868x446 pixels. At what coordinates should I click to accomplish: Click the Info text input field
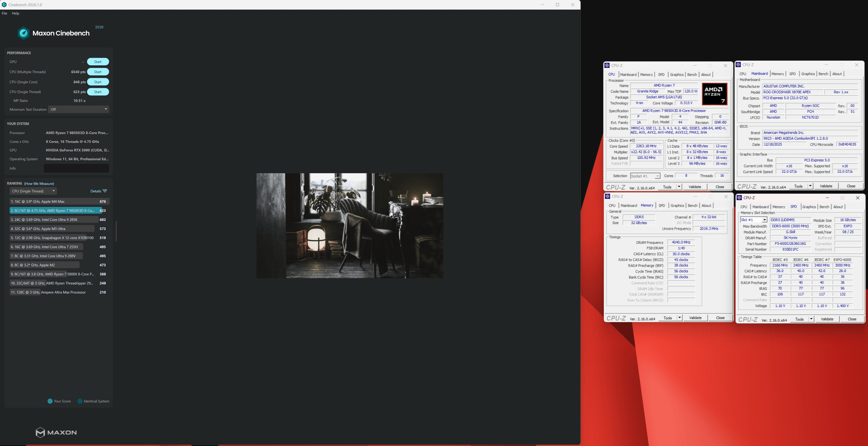pos(76,168)
